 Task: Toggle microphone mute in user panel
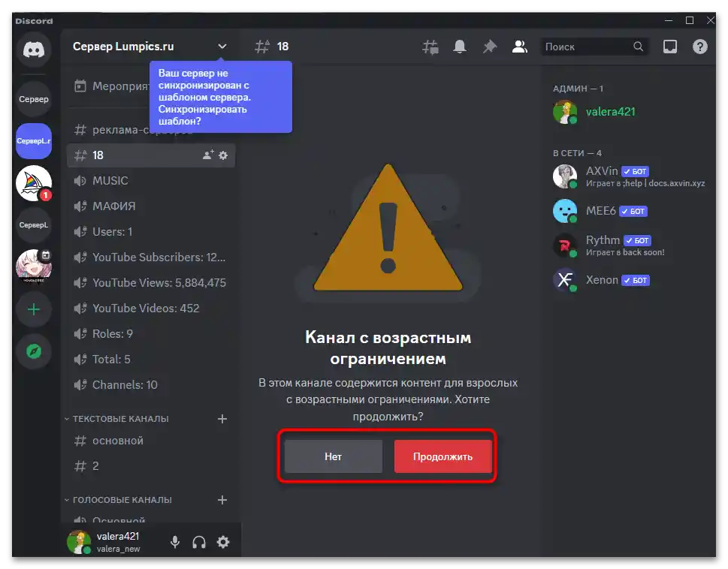(175, 542)
